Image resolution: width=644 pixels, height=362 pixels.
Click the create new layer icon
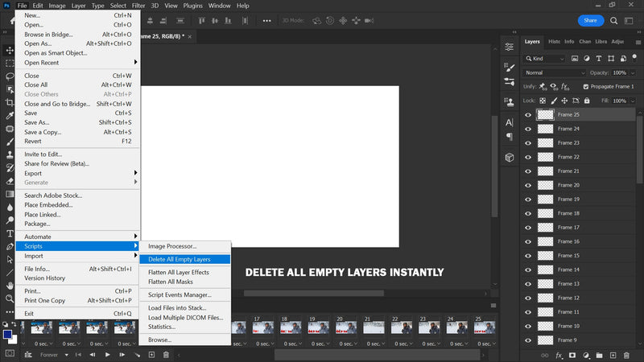coord(612,355)
